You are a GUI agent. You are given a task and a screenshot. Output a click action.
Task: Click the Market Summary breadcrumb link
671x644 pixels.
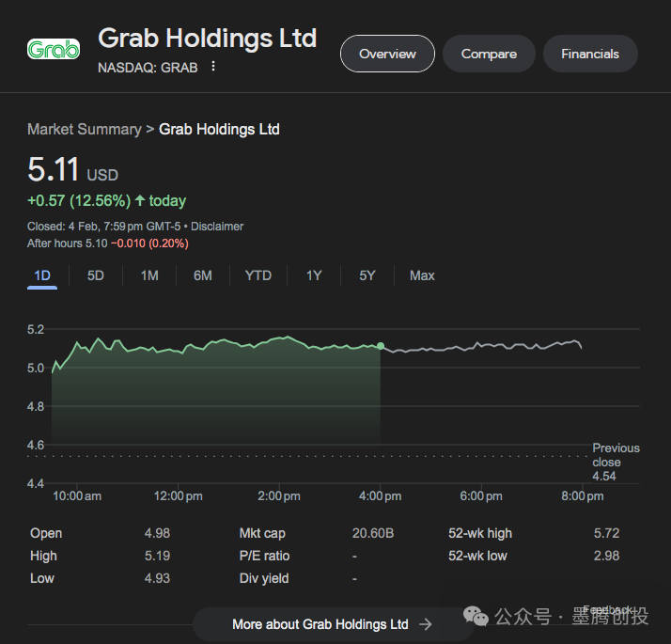coord(84,130)
